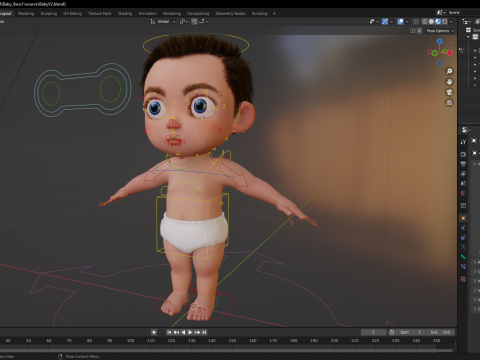Screen dimensions: 480x360
Task: Open the Texture Paint workspace
Action: pyautogui.click(x=100, y=14)
